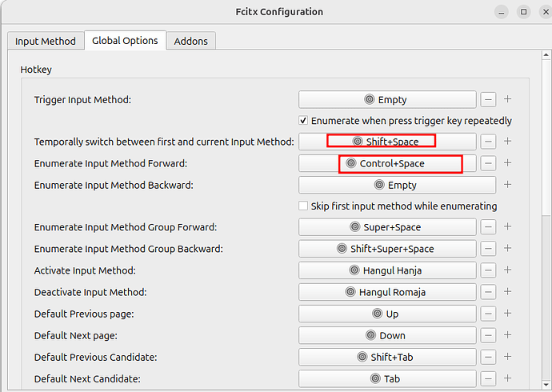Change the Hangul Romaja hotkey button
Screen dimensions: 552x392
coord(387,292)
